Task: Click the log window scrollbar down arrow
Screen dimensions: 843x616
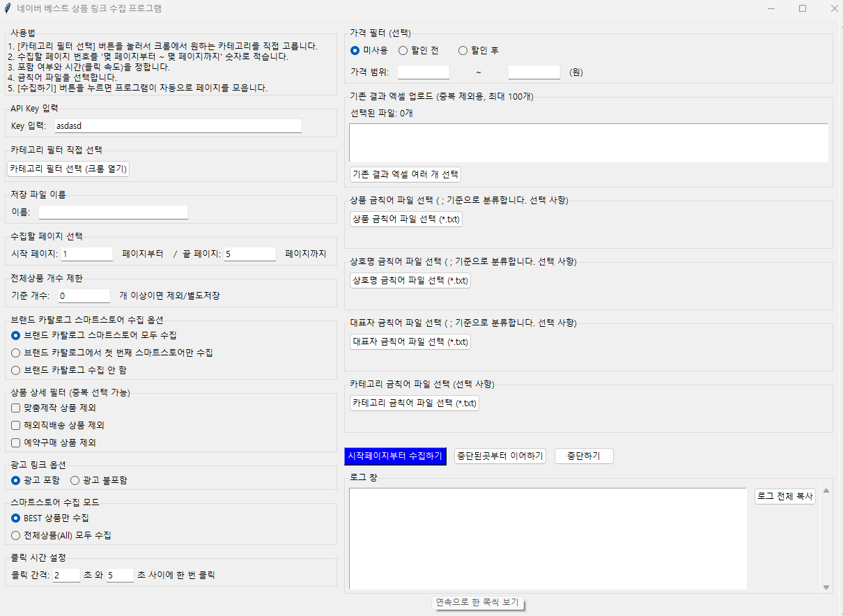Action: point(828,588)
